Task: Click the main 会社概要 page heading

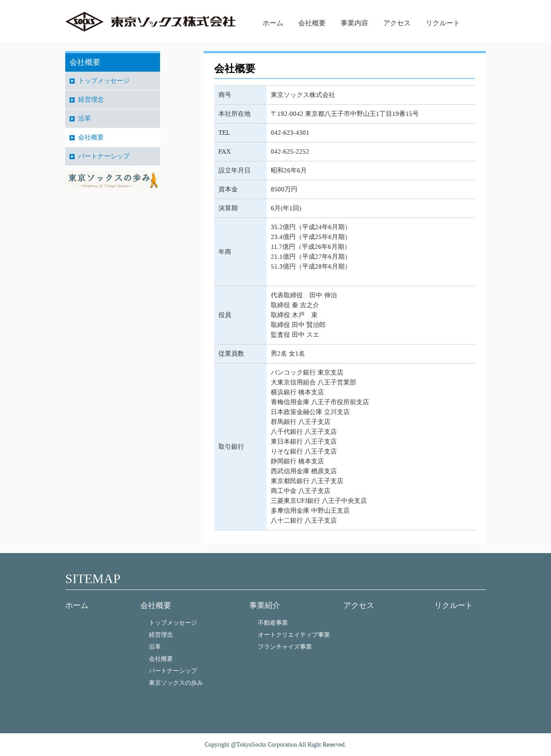Action: coord(235,69)
